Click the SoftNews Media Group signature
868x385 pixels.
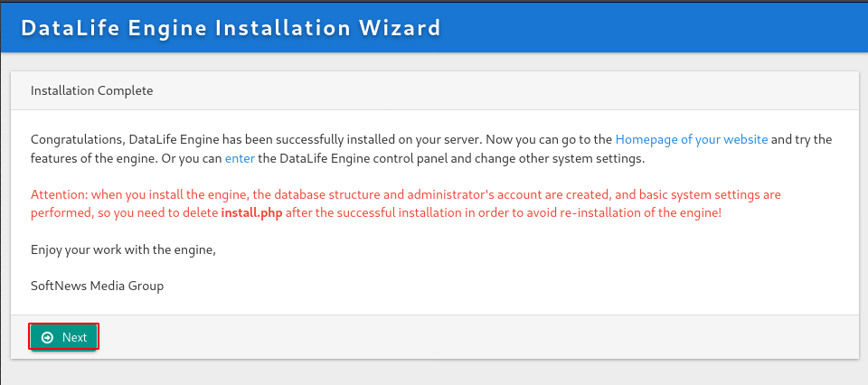(97, 286)
